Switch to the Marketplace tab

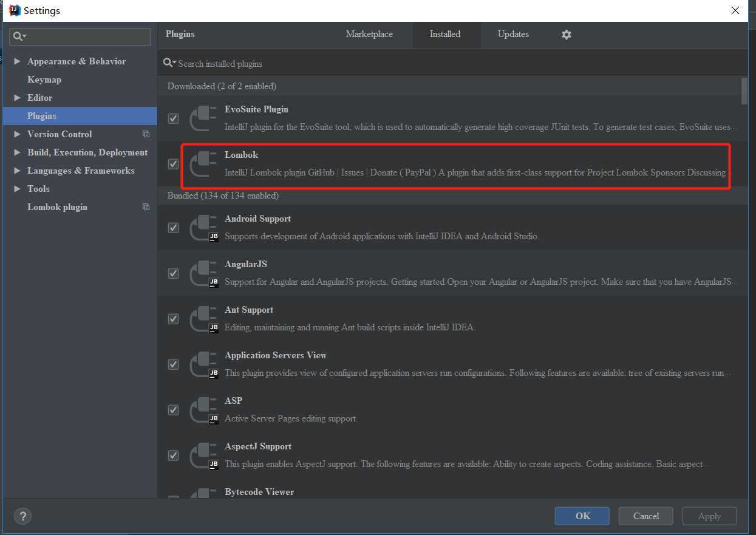click(369, 35)
